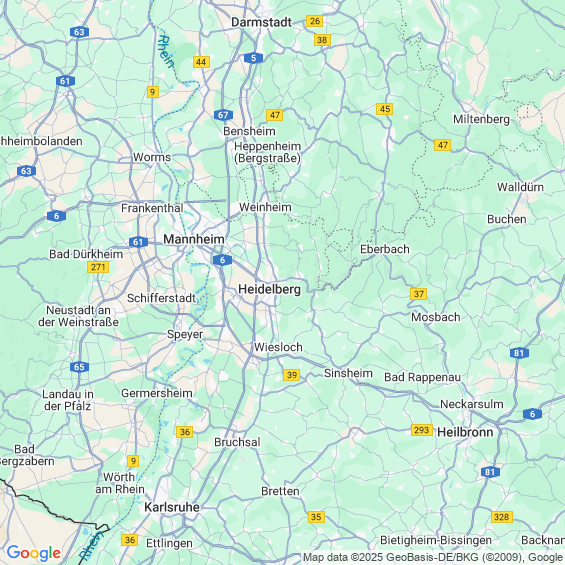Image resolution: width=565 pixels, height=565 pixels.
Task: Click the Speyer town label
Action: coord(185,334)
